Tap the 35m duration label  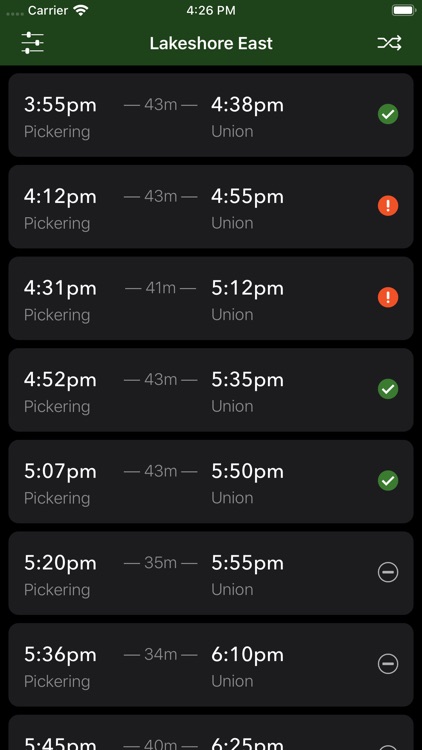(160, 562)
